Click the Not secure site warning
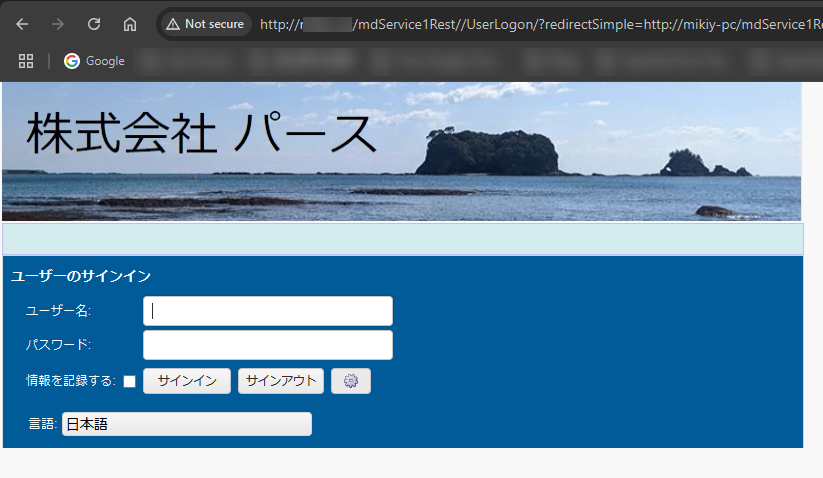The width and height of the screenshot is (823, 478). coord(205,24)
